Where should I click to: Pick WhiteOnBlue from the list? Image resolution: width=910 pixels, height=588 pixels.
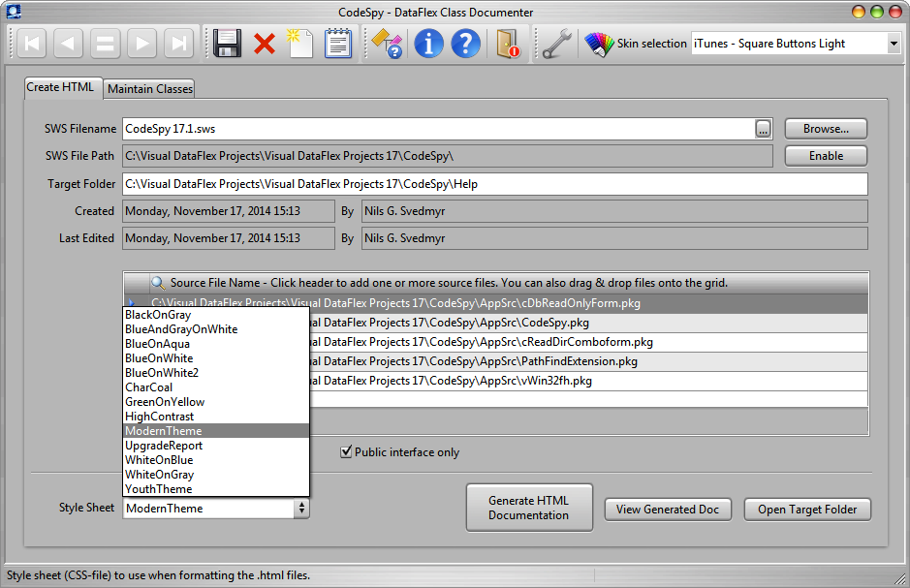(216, 460)
